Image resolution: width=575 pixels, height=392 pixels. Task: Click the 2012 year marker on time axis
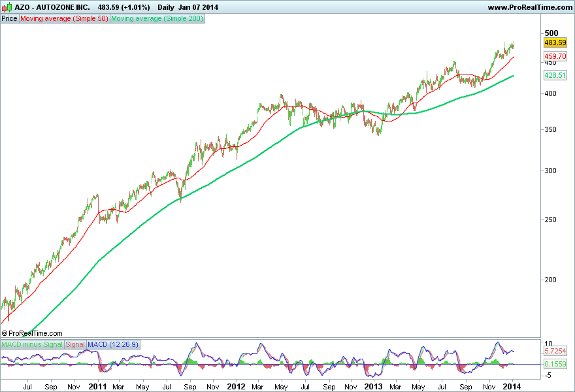pos(236,387)
